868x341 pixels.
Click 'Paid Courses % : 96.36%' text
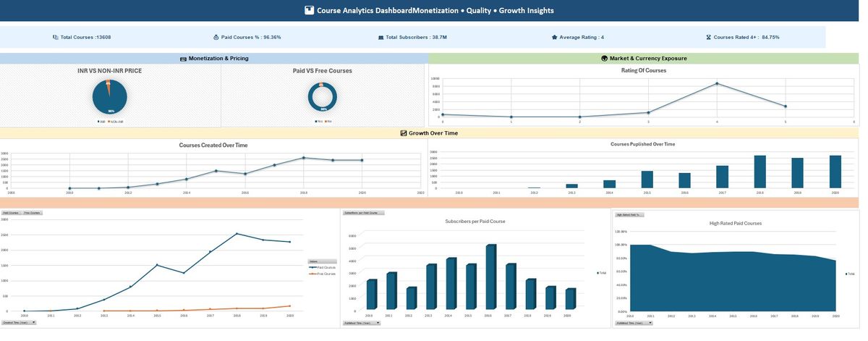coord(251,37)
